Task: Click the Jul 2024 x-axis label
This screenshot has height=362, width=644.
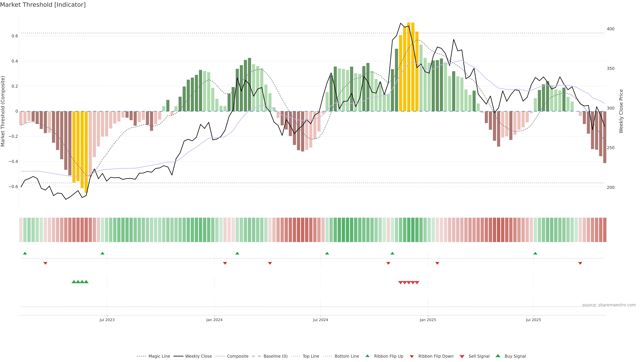Action: pyautogui.click(x=320, y=320)
